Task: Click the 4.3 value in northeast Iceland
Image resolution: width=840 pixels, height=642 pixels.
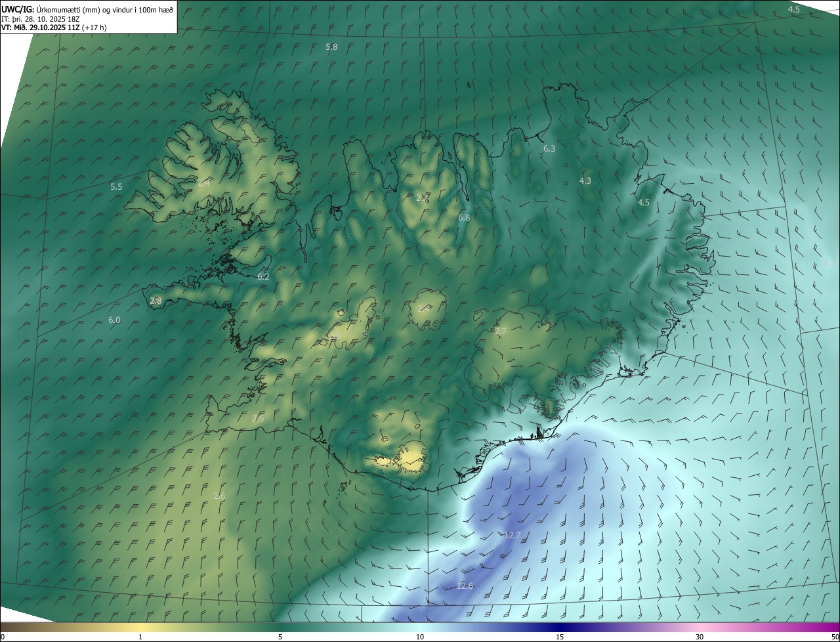Action: [x=585, y=181]
